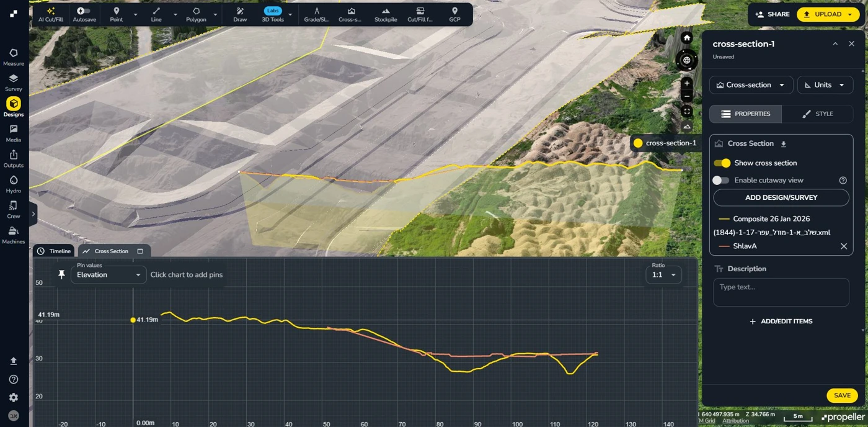Open the Media sidebar section
The image size is (868, 427).
(14, 133)
